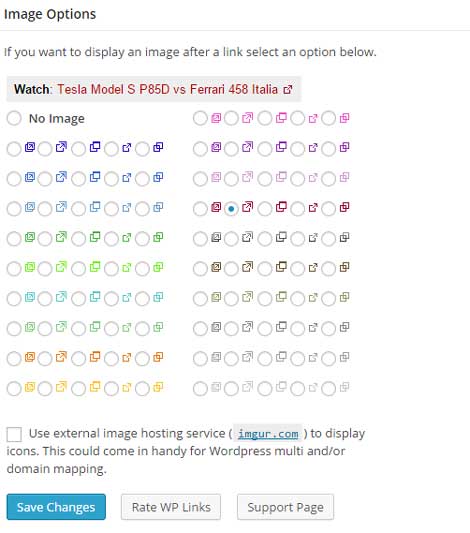This screenshot has height=533, width=470.
Task: Choose the radio button before the first olive icon
Action: [x=200, y=298]
